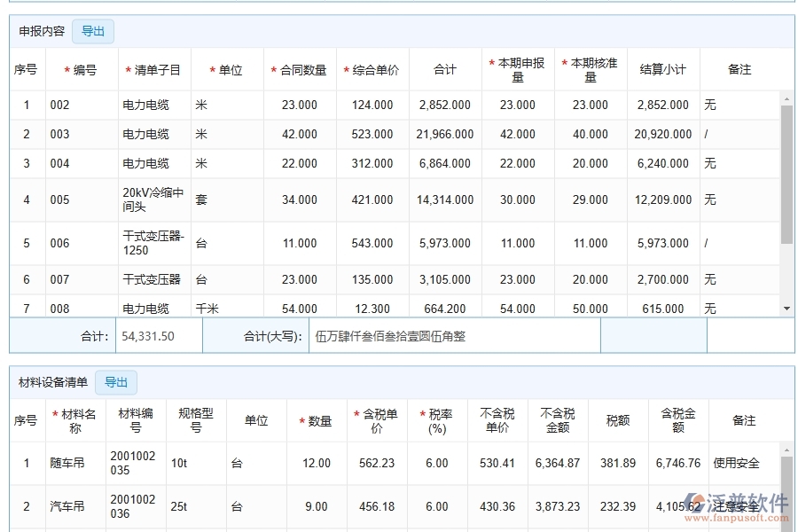This screenshot has height=532, width=798.
Task: Select the 合计 total field showing 54,331.50
Action: click(158, 337)
